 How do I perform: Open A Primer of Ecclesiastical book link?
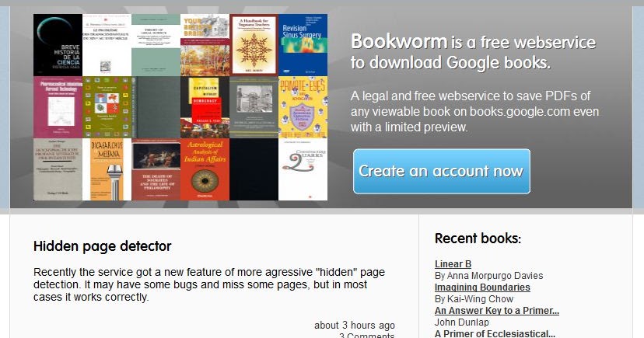495,333
